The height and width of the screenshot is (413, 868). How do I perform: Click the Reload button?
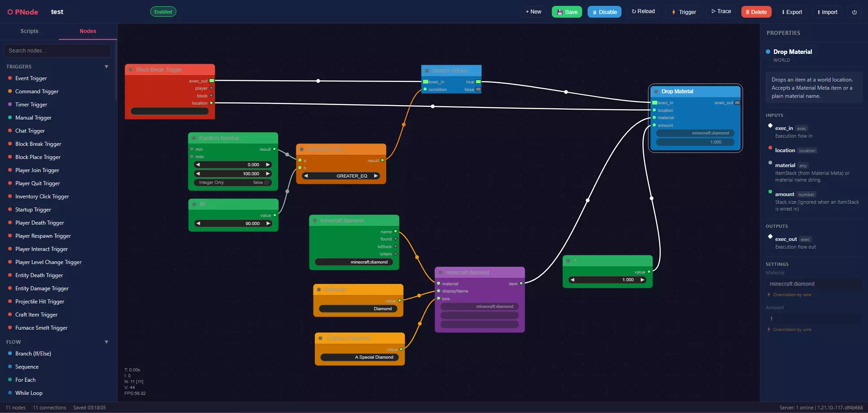coord(643,12)
